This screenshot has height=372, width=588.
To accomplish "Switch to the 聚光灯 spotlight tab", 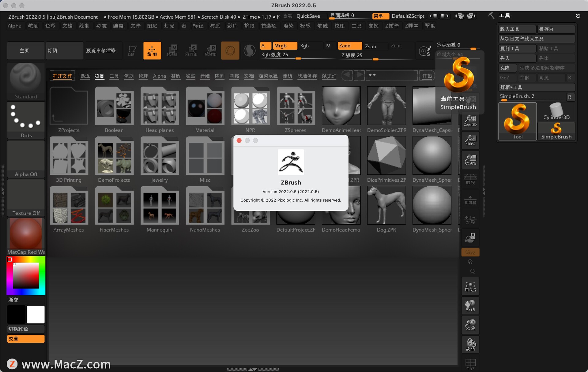I will [329, 76].
